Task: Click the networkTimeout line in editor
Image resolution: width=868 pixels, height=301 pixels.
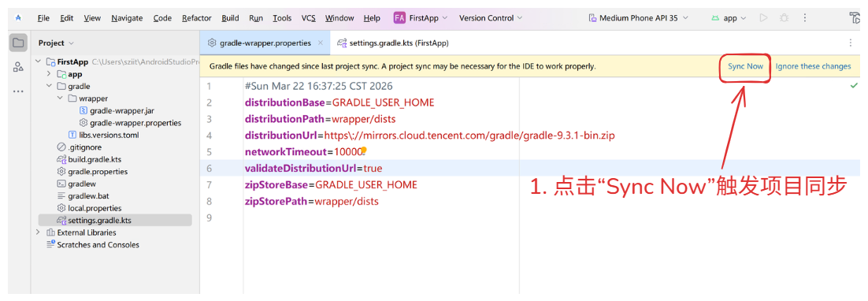Action: [x=303, y=151]
